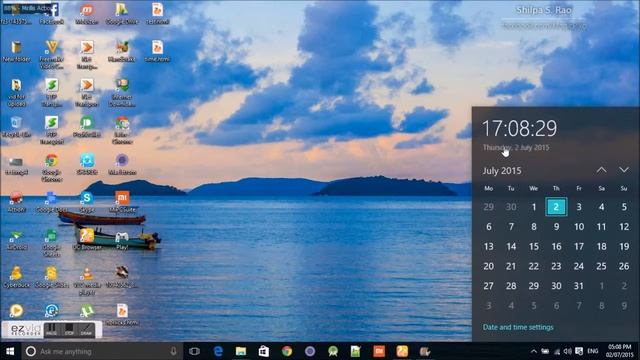Click the July 2015 month header

click(502, 171)
